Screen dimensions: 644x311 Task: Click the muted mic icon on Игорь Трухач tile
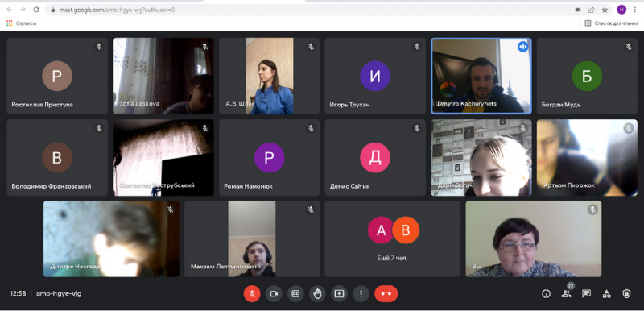[417, 47]
